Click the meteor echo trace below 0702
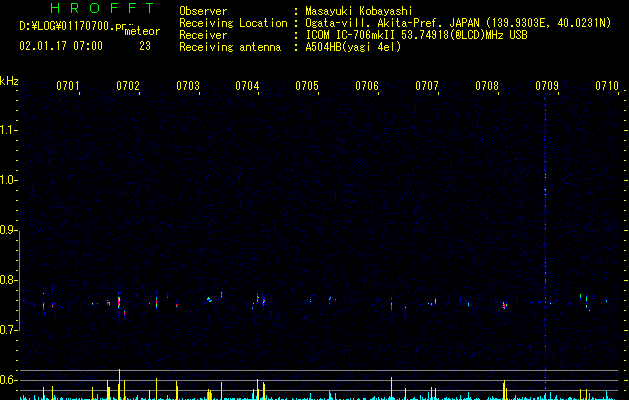 [119, 301]
